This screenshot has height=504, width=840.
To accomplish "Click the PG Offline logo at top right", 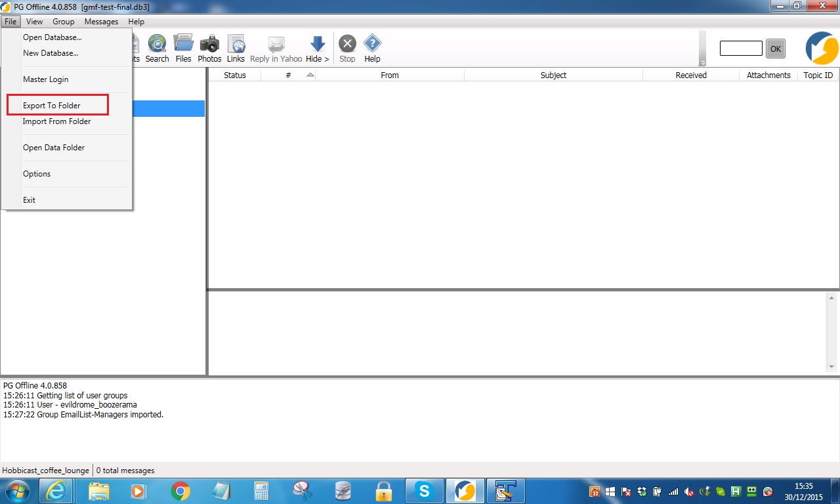I will coord(822,48).
